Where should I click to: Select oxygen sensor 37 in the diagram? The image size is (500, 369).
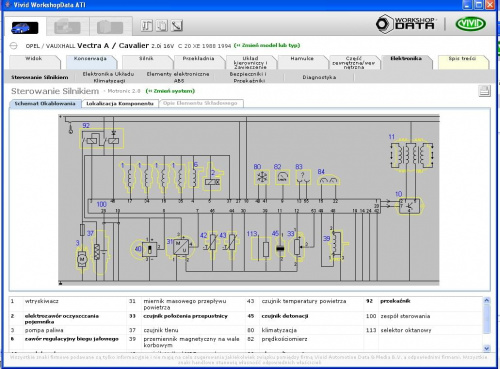(100, 252)
